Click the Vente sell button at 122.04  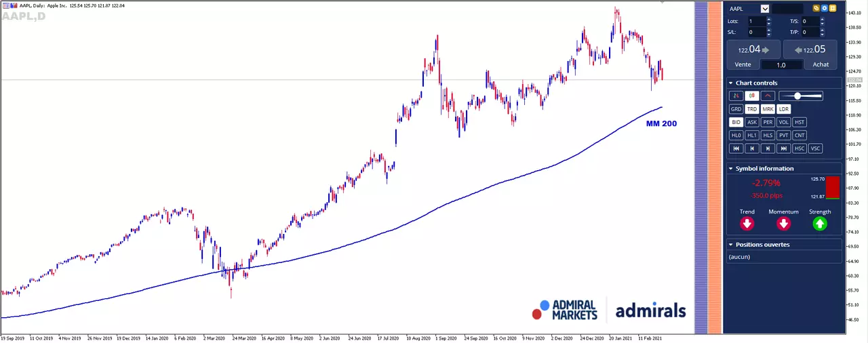point(753,49)
